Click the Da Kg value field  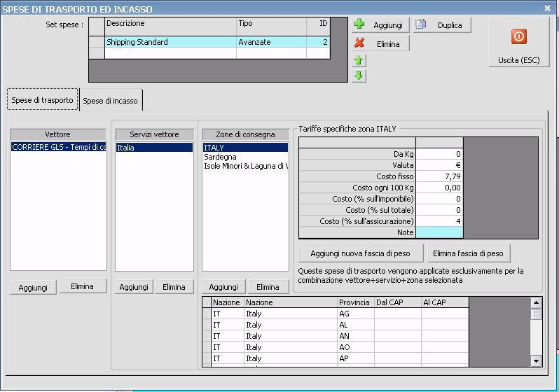coord(439,154)
